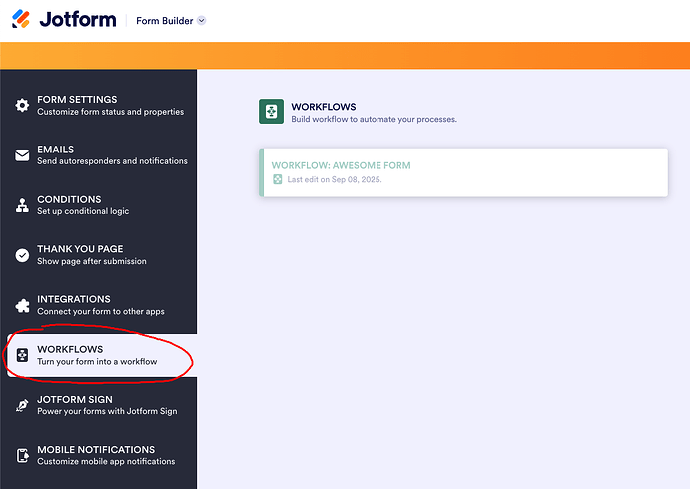Click the Integrations puzzle piece icon

click(x=22, y=305)
